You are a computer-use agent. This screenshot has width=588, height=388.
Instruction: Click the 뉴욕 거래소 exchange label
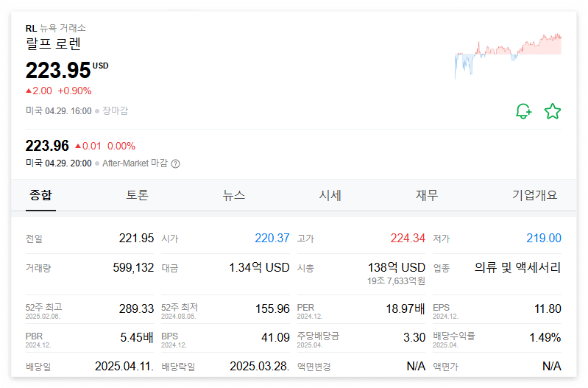(63, 28)
